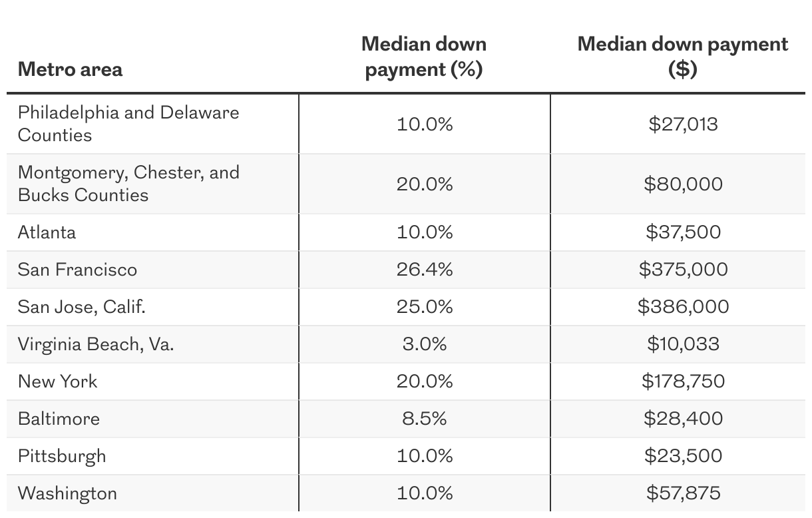Select the Philadelphia and Delaware Counties cell
Viewport: 812px width, 518px height.
click(128, 124)
